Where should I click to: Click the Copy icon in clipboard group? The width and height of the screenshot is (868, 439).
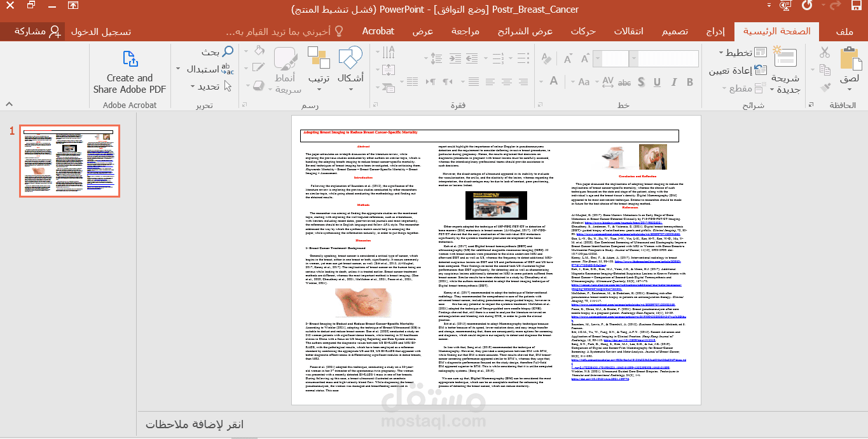point(823,69)
